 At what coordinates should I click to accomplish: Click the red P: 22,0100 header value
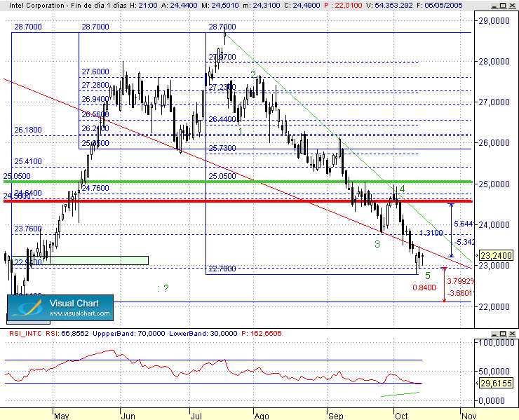[343, 6]
